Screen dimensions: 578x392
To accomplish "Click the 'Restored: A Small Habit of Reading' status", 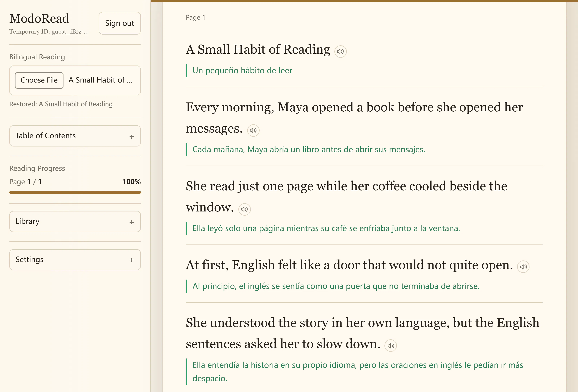I will coord(61,104).
